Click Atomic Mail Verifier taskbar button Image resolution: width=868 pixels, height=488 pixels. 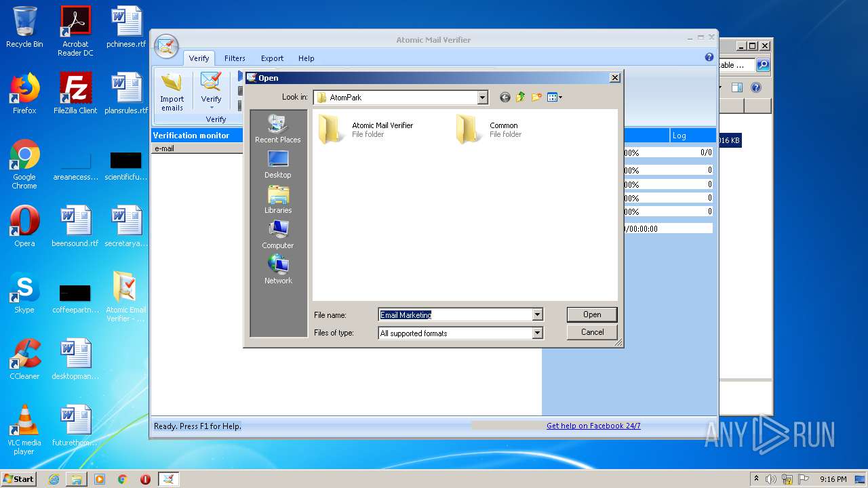(x=168, y=479)
